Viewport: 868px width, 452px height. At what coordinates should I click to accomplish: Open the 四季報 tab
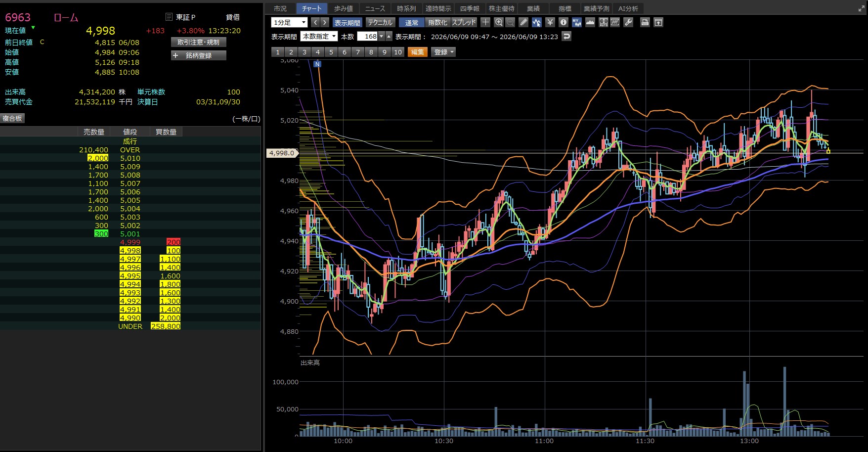[x=470, y=8]
